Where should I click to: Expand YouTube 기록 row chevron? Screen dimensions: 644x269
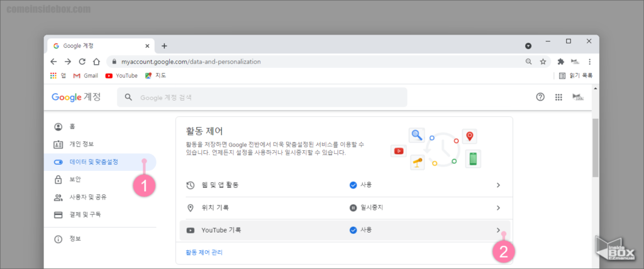pyautogui.click(x=498, y=230)
